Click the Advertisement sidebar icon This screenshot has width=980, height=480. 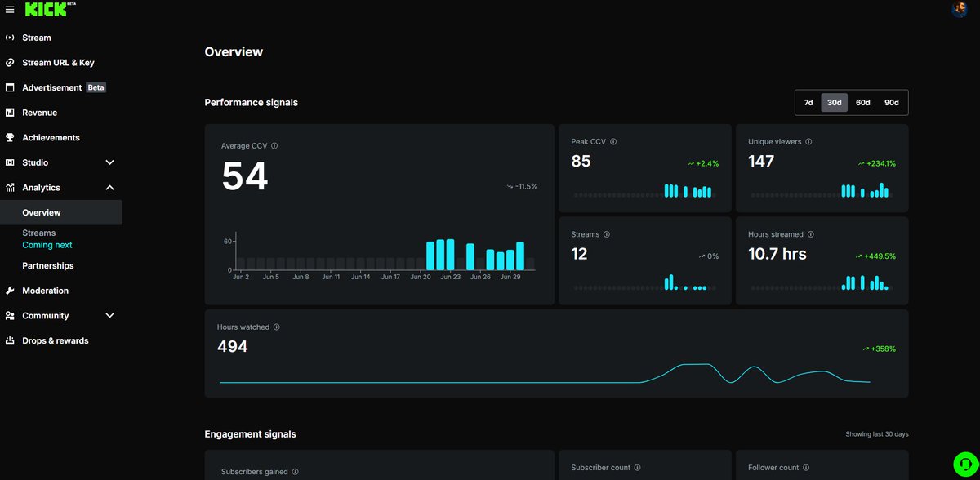coord(10,87)
